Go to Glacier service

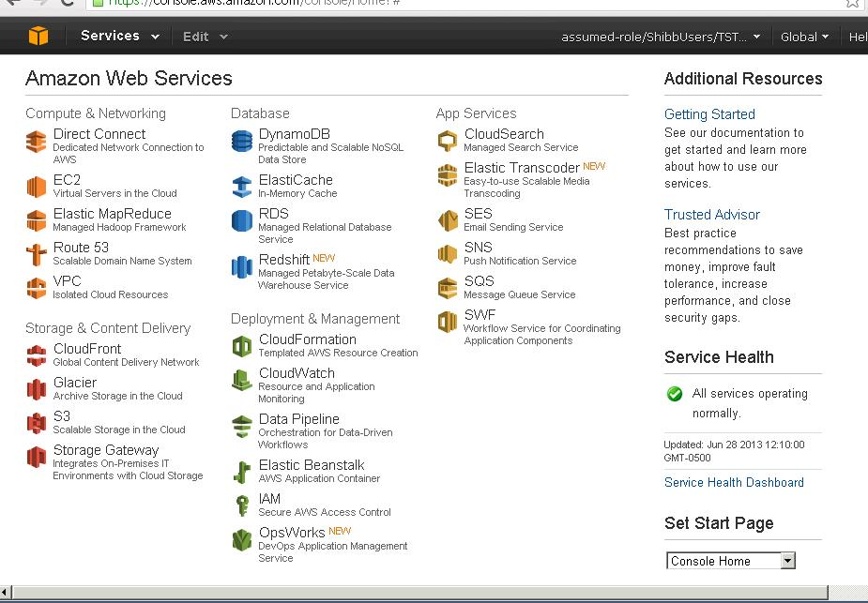(x=75, y=383)
